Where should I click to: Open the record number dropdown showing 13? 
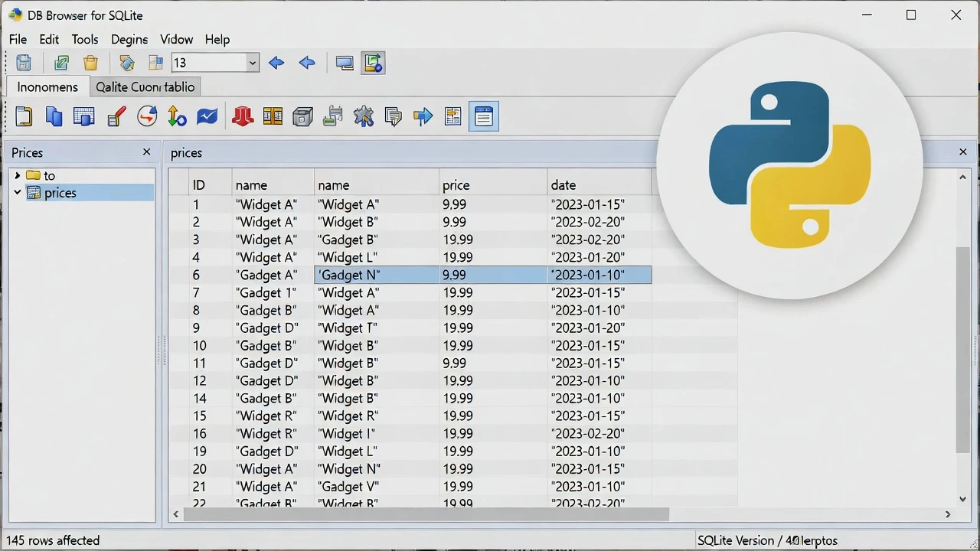[x=252, y=63]
